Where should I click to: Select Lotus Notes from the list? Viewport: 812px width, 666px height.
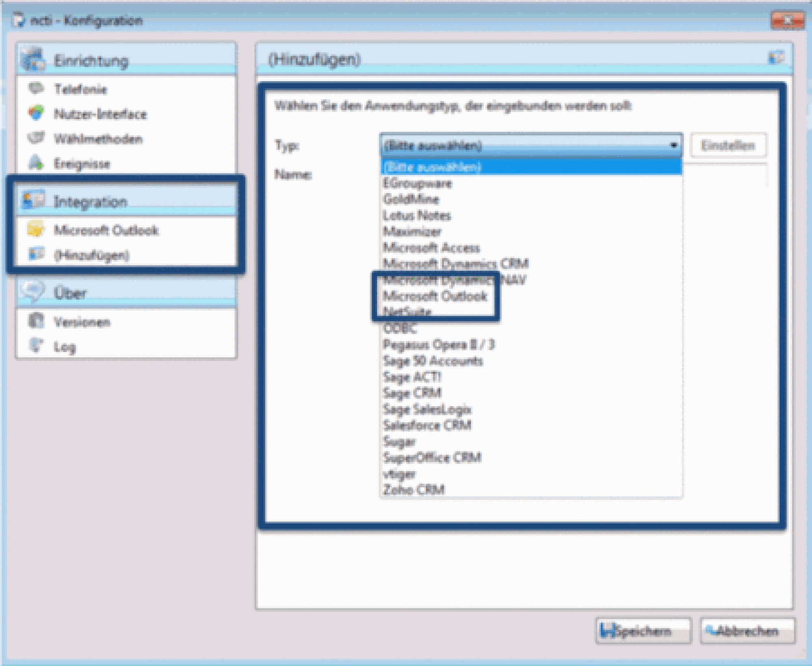pos(417,215)
